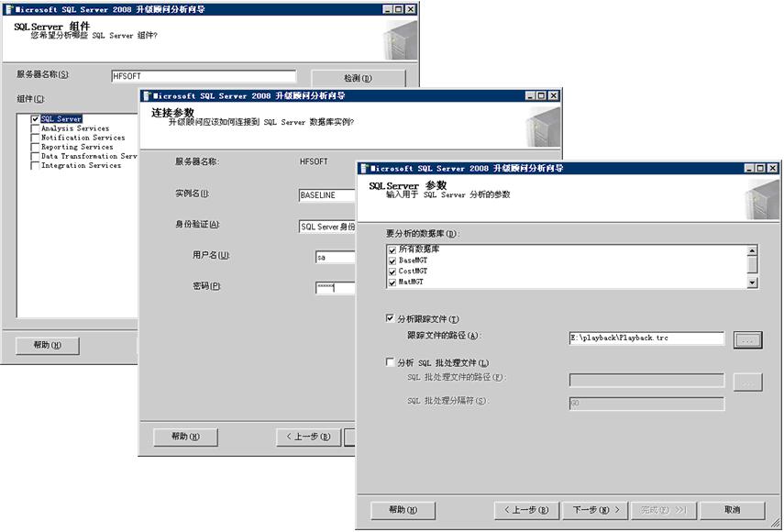Click the 用户名 field containing sa
The width and height of the screenshot is (784, 532).
pos(336,258)
